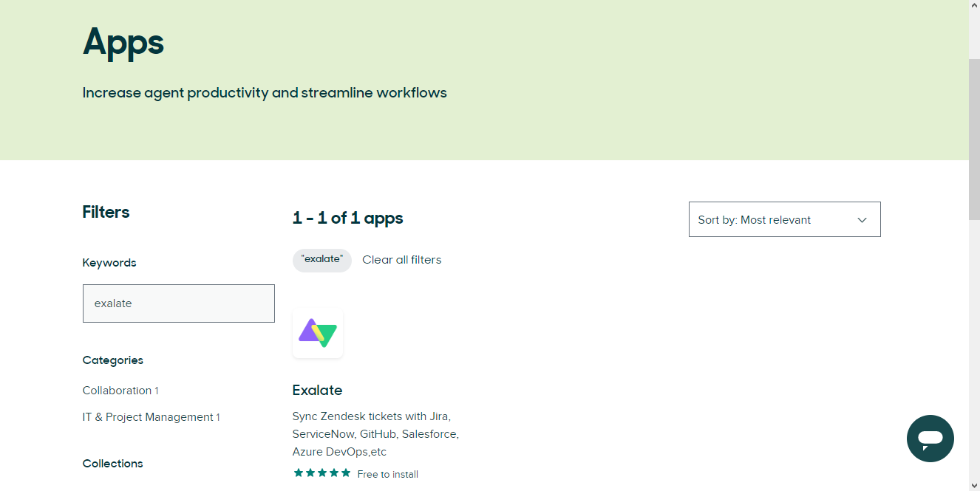Remove the "exalate" filter chip
The height and width of the screenshot is (491, 980).
pyautogui.click(x=322, y=259)
